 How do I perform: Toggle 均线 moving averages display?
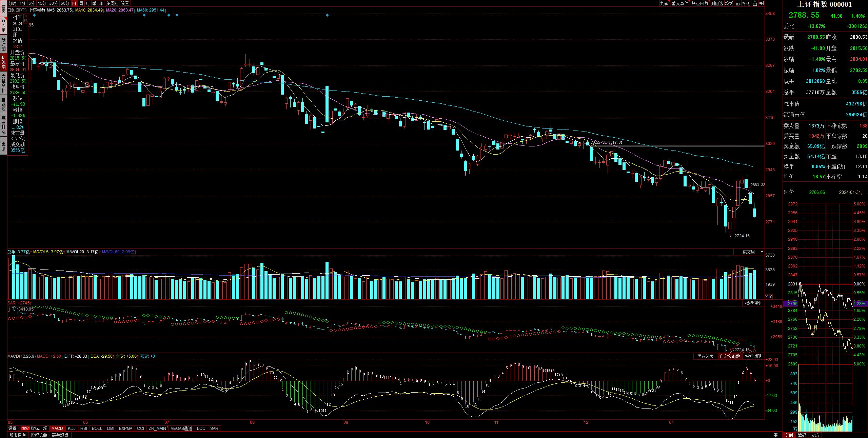click(x=729, y=3)
